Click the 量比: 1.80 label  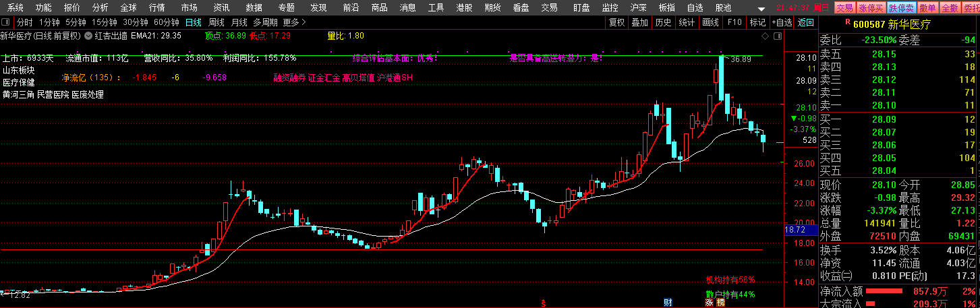click(x=345, y=35)
